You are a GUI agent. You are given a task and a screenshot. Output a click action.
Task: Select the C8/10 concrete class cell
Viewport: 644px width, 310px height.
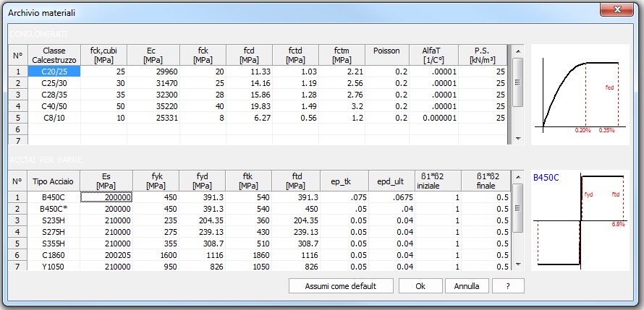pos(54,118)
